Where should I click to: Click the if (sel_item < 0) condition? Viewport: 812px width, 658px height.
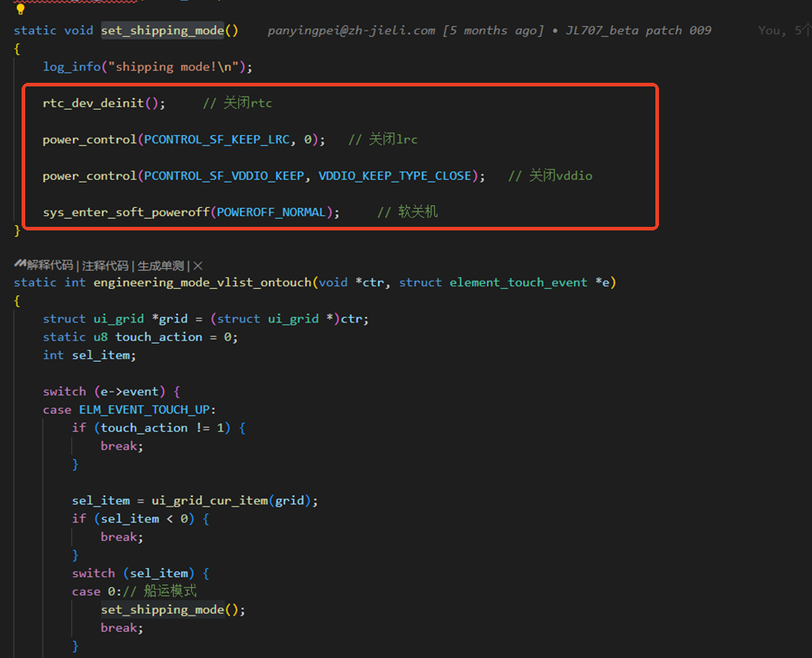click(140, 518)
